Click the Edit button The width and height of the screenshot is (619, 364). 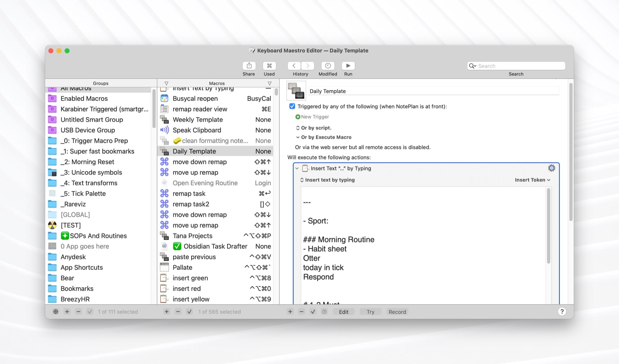point(344,312)
